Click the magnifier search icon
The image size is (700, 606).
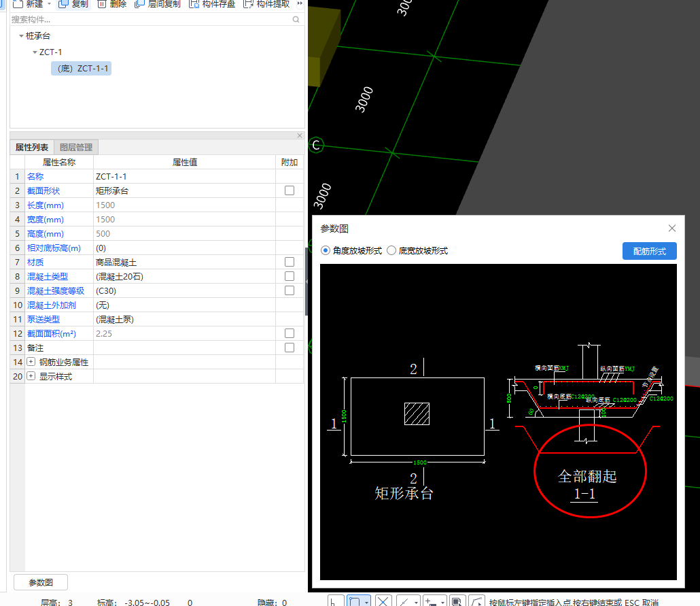(x=296, y=19)
